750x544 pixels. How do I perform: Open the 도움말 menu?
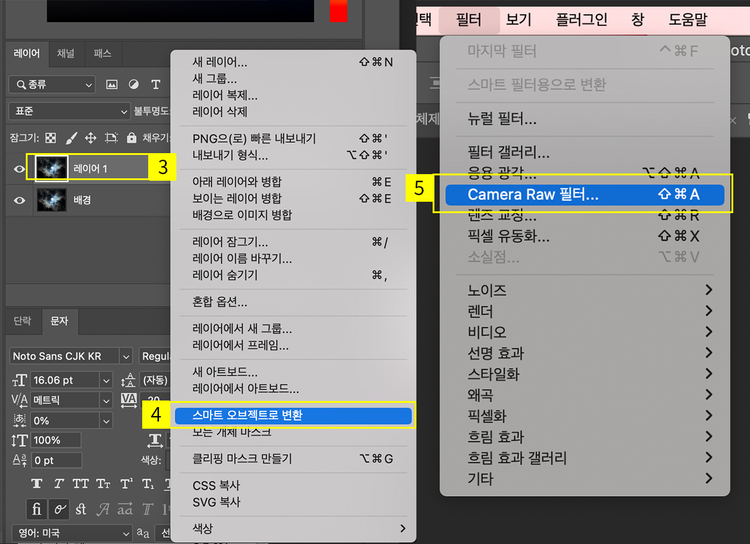(688, 20)
